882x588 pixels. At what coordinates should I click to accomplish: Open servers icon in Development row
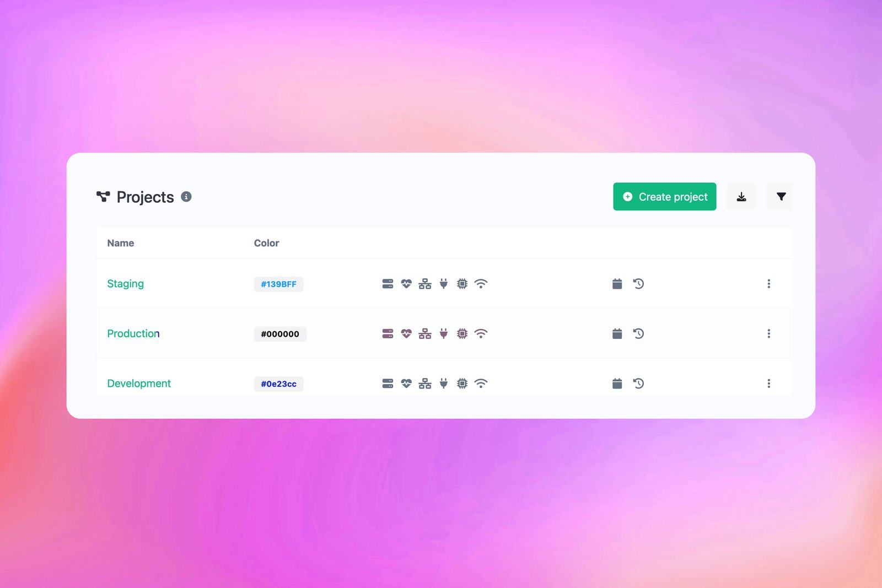[388, 384]
